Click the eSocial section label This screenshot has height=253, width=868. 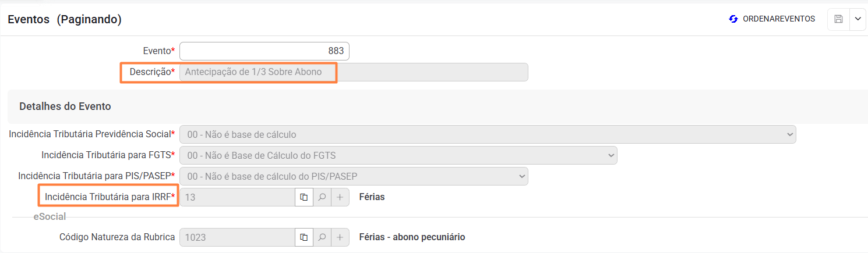(50, 217)
